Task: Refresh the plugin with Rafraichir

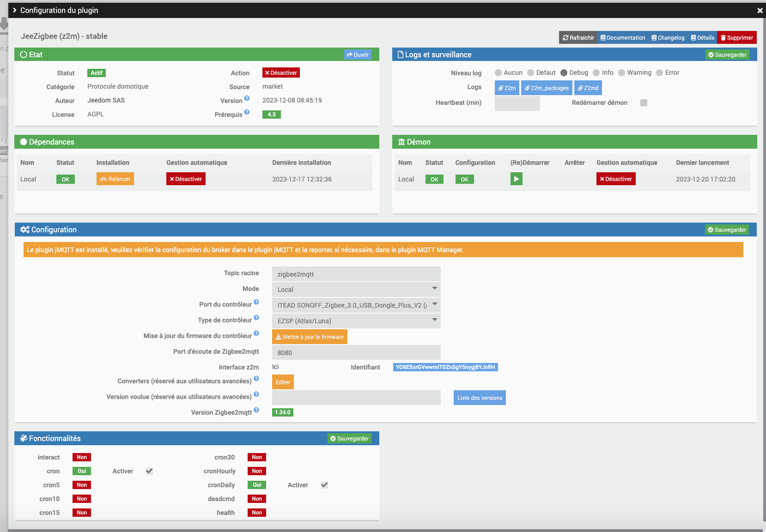Action: point(577,37)
